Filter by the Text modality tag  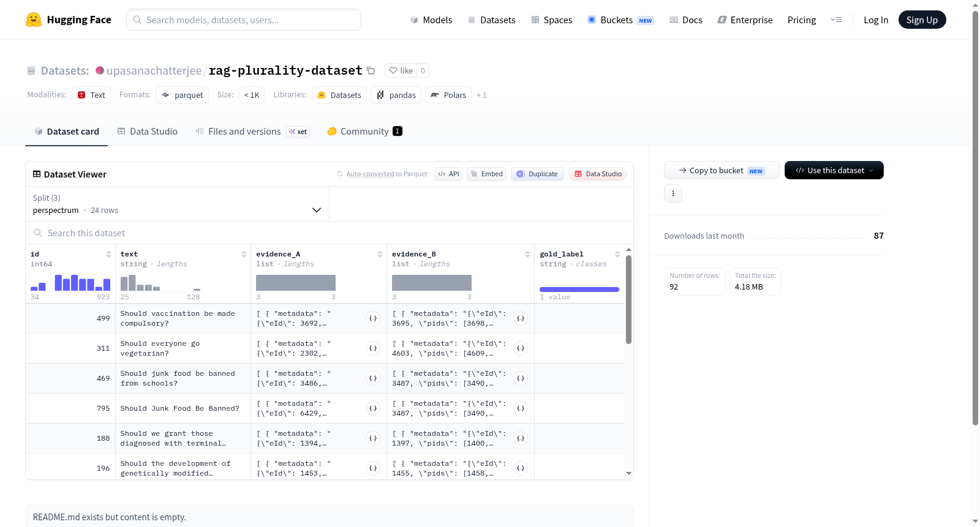(91, 95)
